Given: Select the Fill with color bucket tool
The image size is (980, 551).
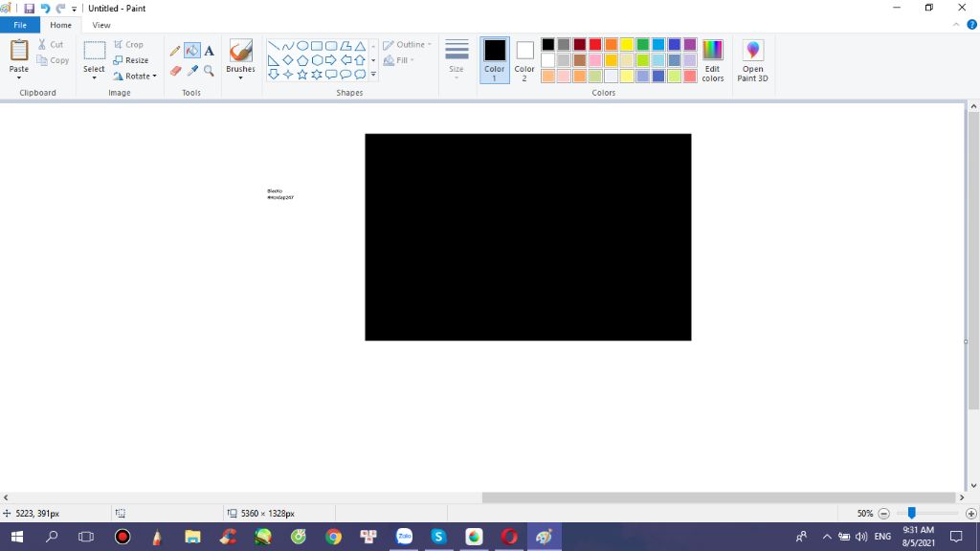Looking at the screenshot, I should [x=191, y=51].
